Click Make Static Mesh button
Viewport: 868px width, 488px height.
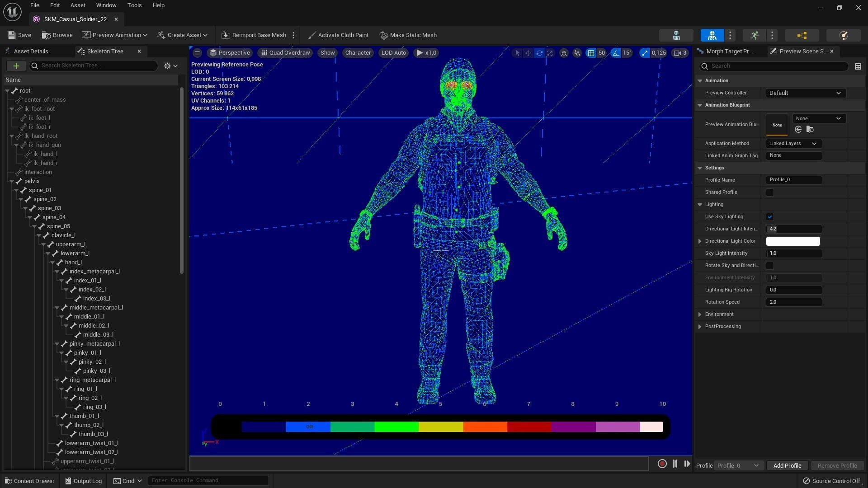coord(408,35)
